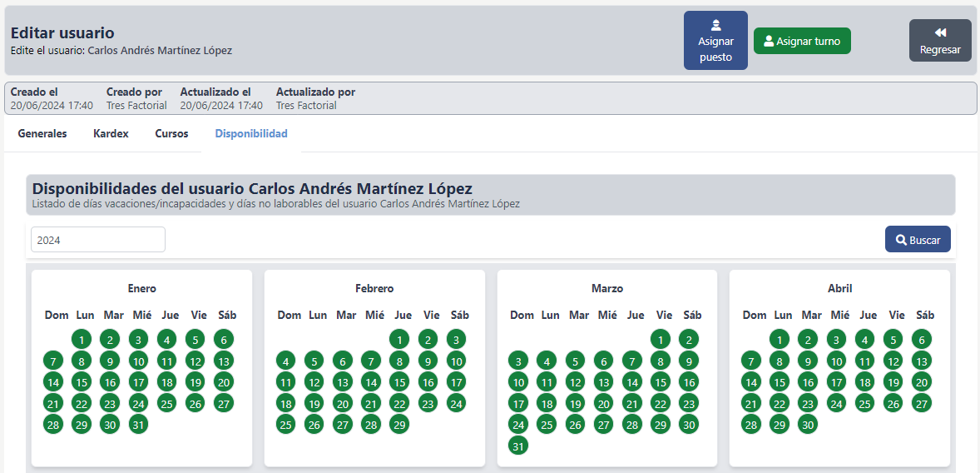980x473 pixels.
Task: Select the Disponibilidad tab
Action: pyautogui.click(x=251, y=133)
